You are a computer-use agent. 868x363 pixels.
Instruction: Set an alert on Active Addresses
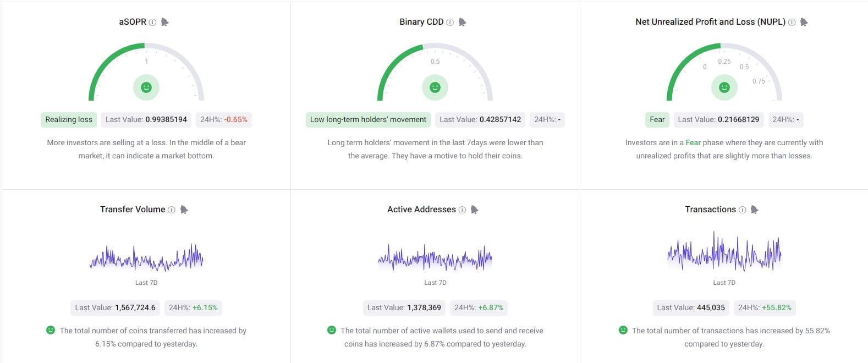475,210
